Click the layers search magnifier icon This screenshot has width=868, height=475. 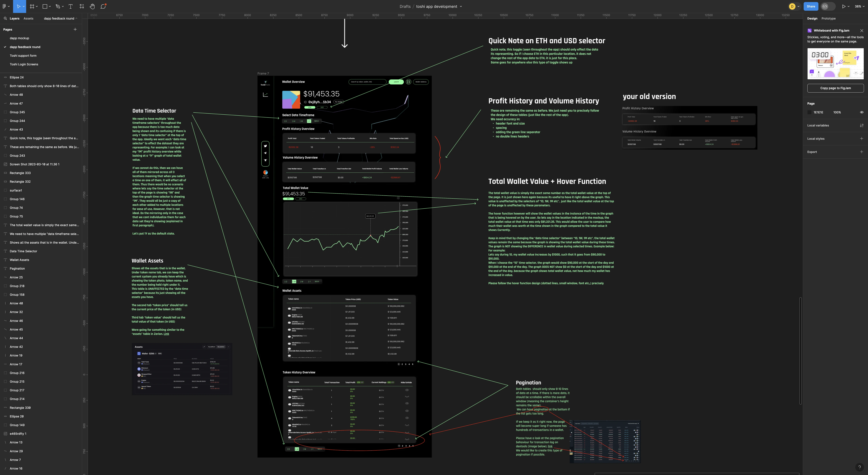5,19
